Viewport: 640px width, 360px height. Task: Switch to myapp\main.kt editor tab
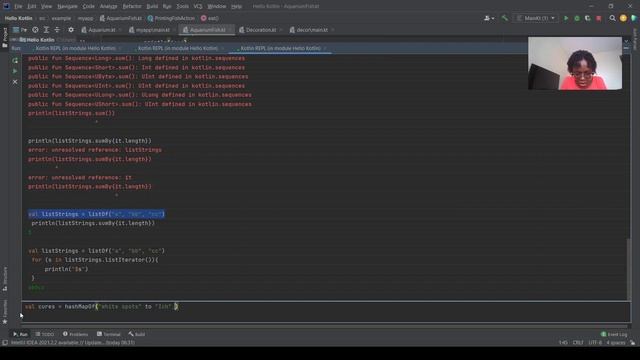click(152, 30)
